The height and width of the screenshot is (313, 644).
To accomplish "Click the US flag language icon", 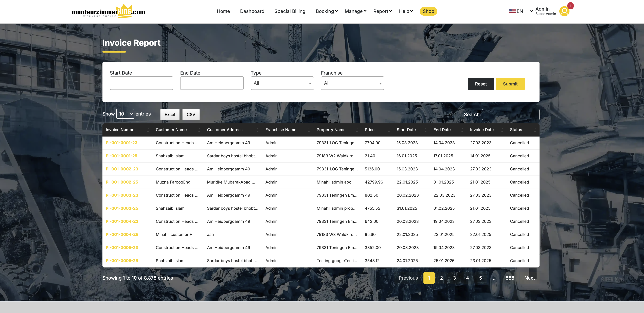I will [x=512, y=11].
